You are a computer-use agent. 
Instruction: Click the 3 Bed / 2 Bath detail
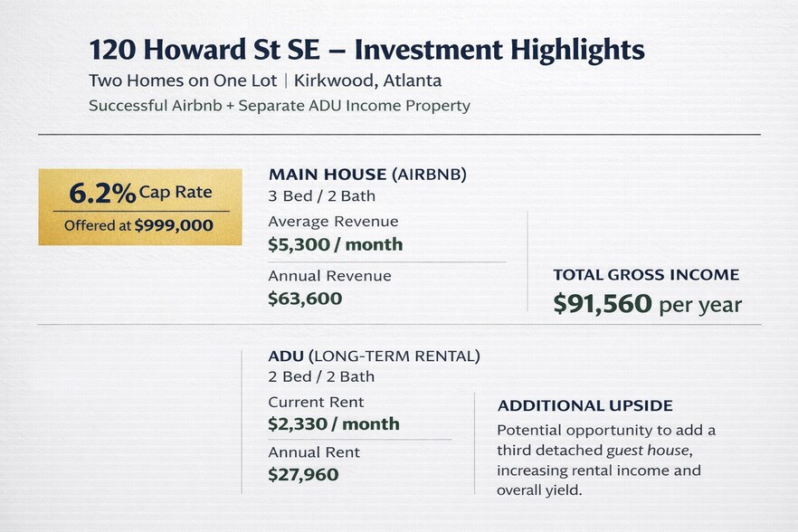coord(321,196)
